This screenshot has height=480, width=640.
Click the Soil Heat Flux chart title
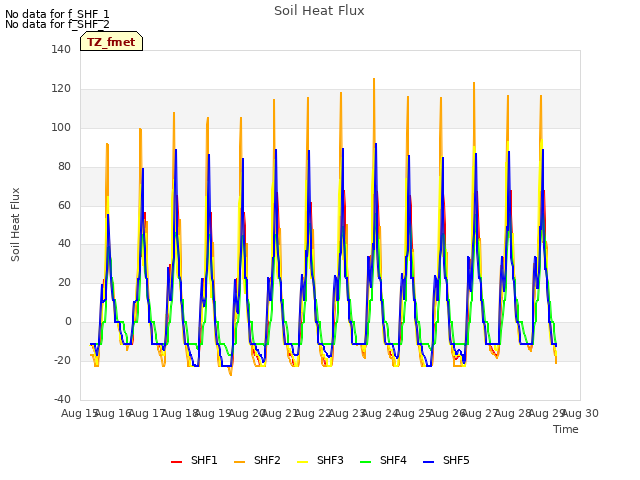319,11
